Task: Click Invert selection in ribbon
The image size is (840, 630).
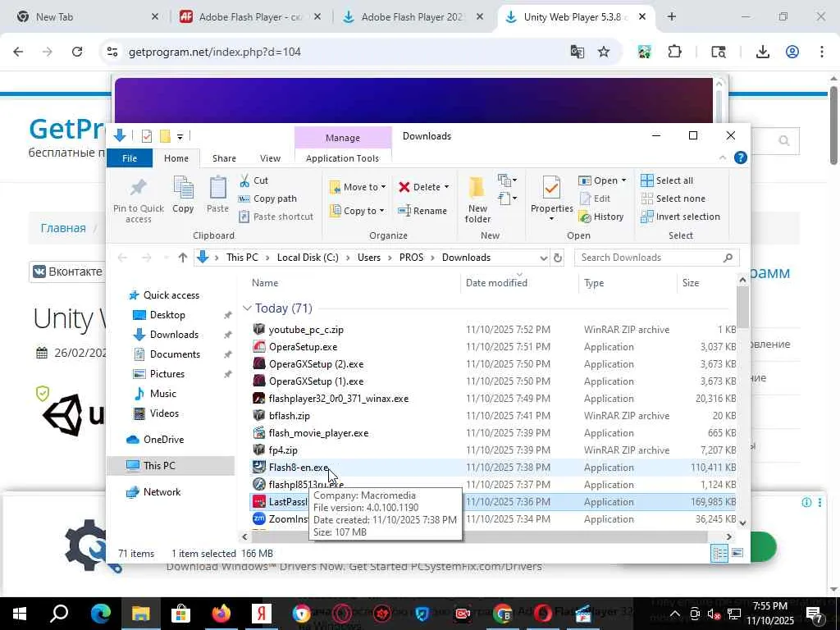Action: coord(680,217)
